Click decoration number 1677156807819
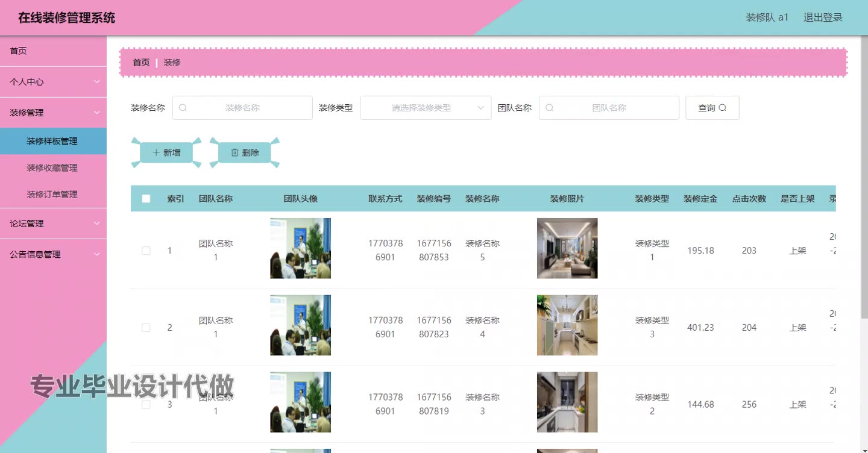The height and width of the screenshot is (453, 868). coord(434,404)
